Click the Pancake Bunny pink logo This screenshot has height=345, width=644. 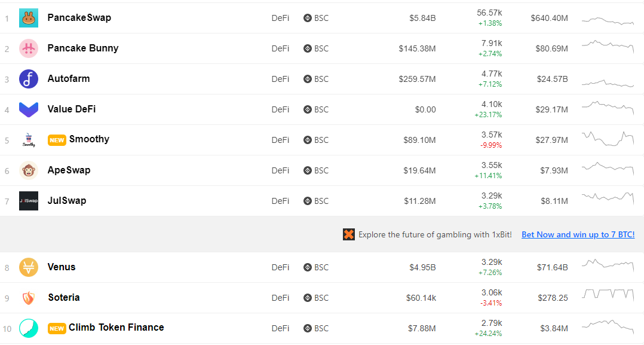(x=28, y=48)
